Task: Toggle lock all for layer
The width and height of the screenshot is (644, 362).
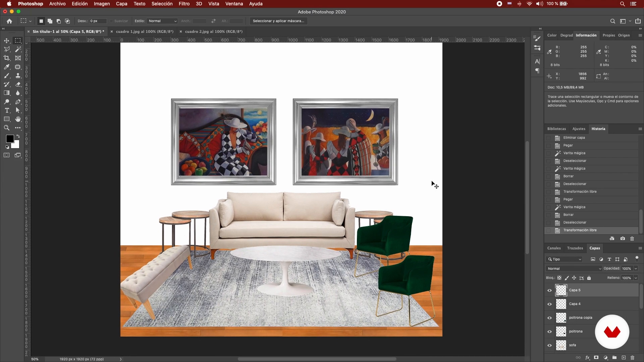Action: point(589,278)
